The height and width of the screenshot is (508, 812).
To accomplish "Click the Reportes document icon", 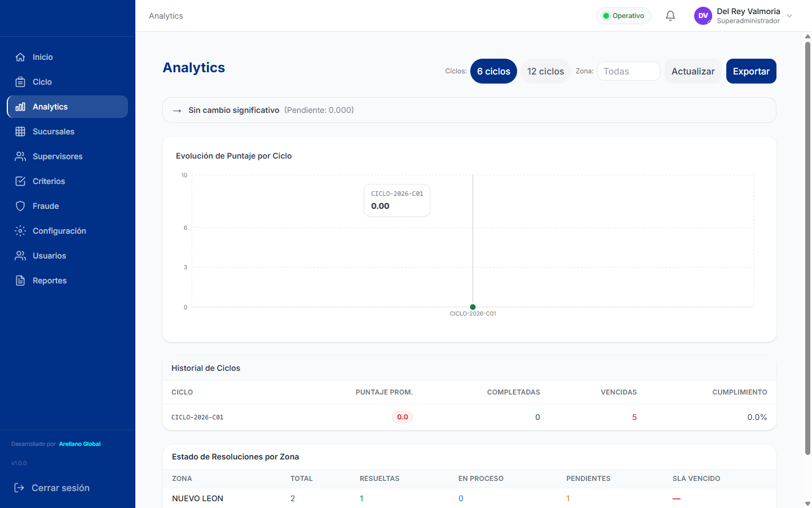I will coord(20,281).
